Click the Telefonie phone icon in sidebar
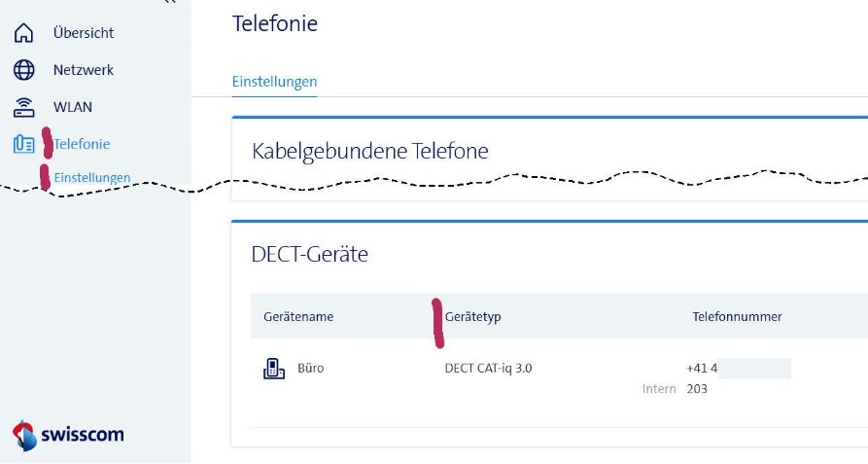 pos(24,144)
